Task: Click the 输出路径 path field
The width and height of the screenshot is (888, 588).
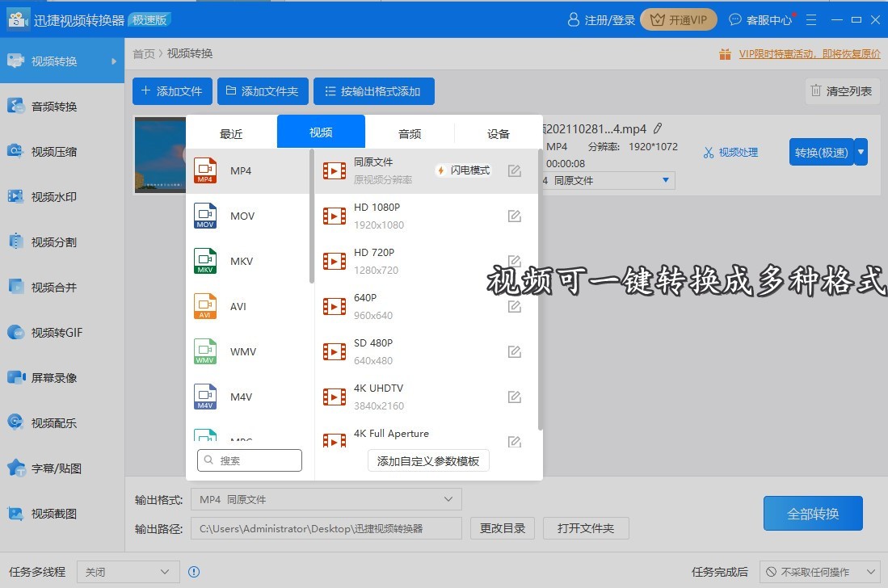Action: (326, 528)
